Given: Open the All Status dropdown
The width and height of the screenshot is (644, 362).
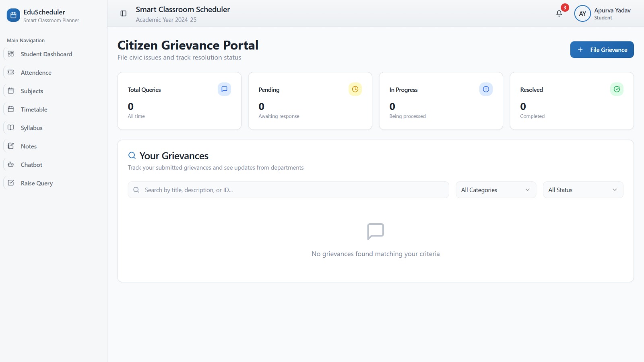Looking at the screenshot, I should click(583, 190).
